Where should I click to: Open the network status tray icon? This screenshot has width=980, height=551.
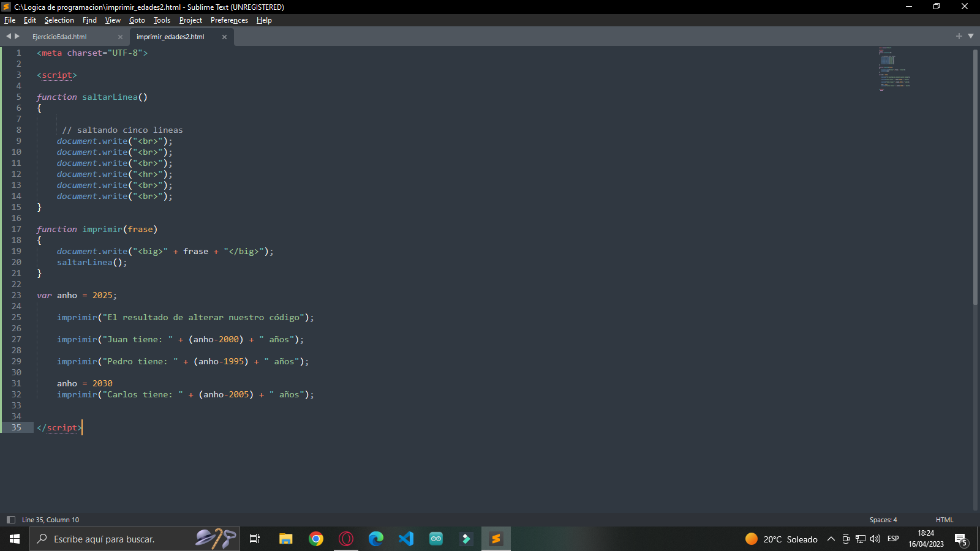click(x=861, y=539)
